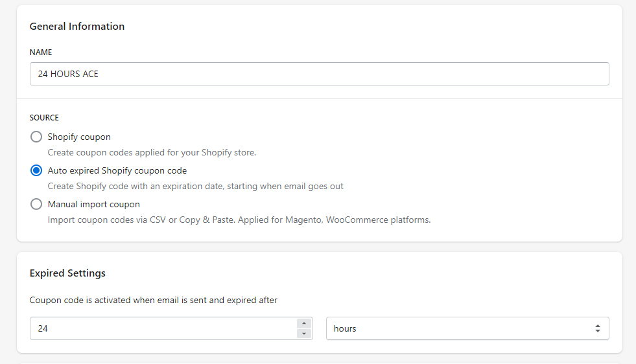Viewport: 636px width, 364px height.
Task: Click the Expired Settings heading
Action: (67, 273)
